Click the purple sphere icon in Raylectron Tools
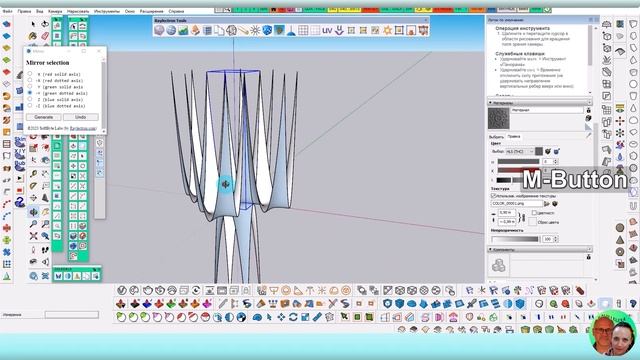 pos(159,30)
